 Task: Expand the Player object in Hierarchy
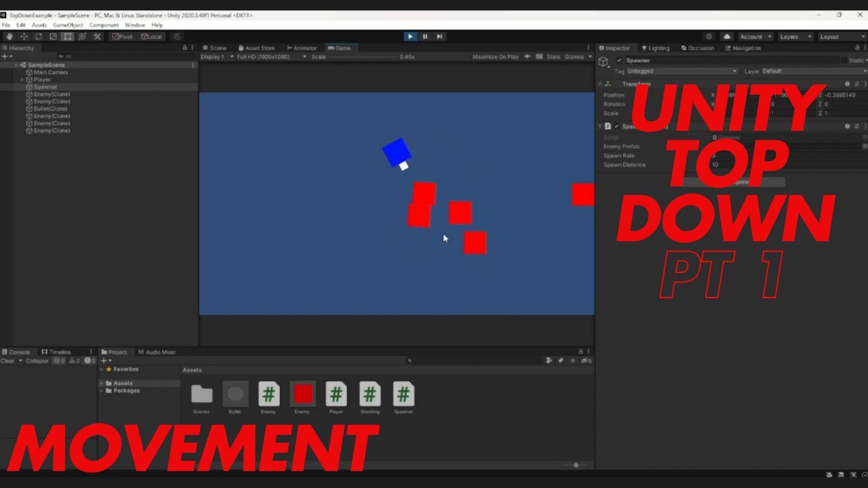click(x=22, y=80)
